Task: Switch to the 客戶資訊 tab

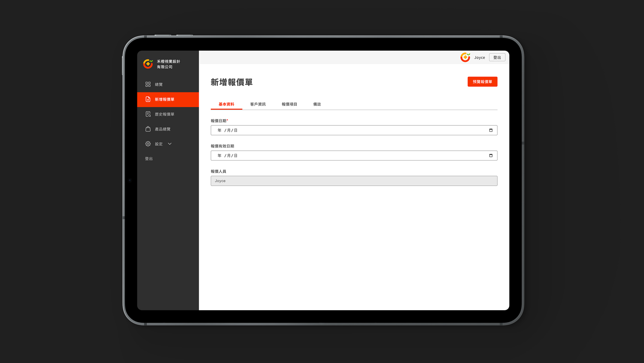Action: coord(258,104)
